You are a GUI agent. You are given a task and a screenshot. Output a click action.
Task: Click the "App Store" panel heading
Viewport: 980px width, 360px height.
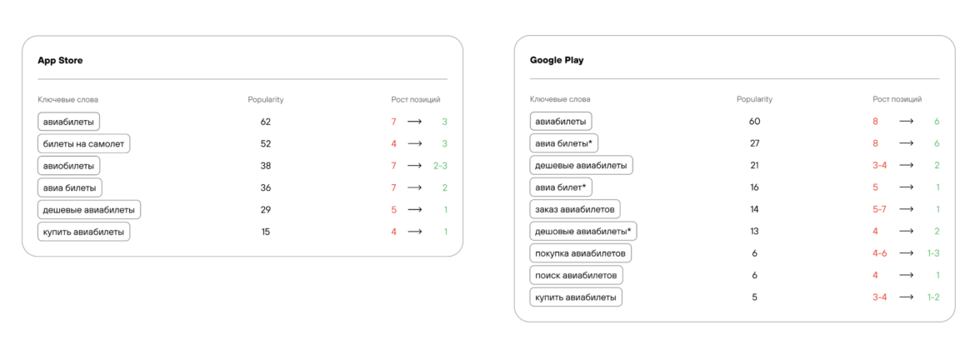coord(60,61)
